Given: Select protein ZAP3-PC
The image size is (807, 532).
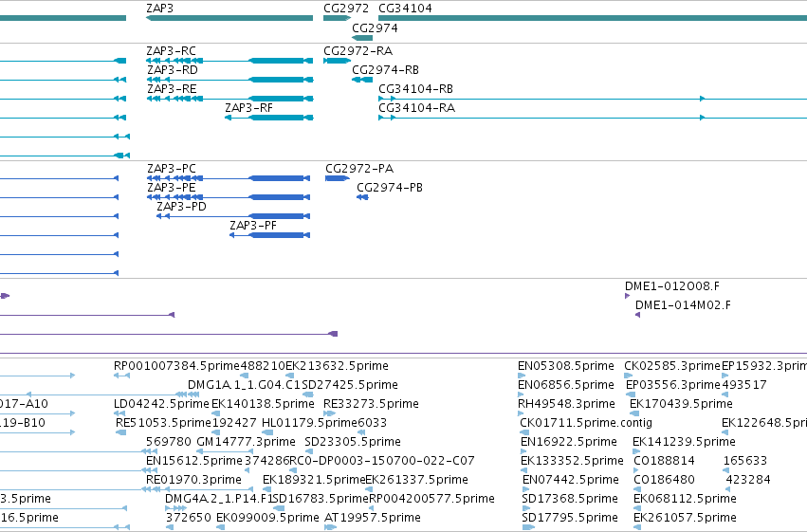Looking at the screenshot, I should pyautogui.click(x=172, y=169).
